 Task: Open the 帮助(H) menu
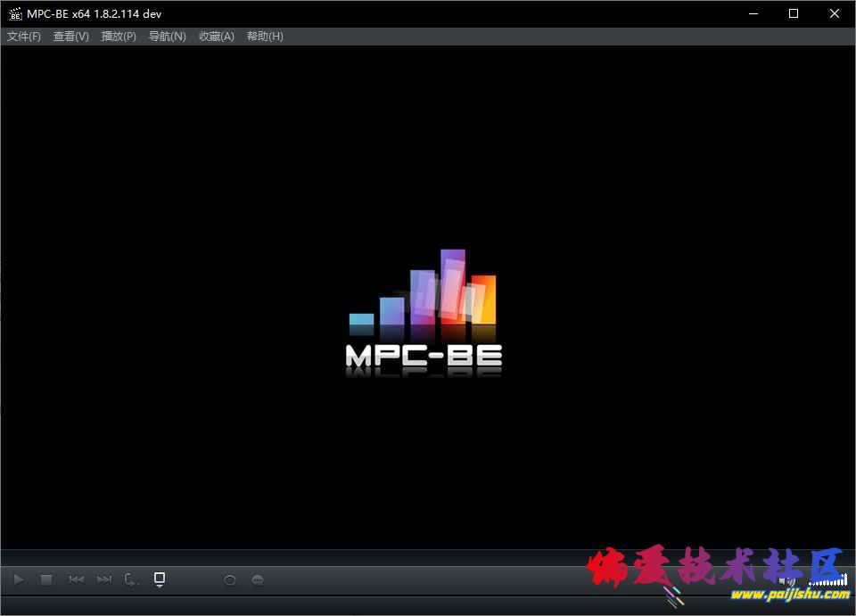coord(265,37)
